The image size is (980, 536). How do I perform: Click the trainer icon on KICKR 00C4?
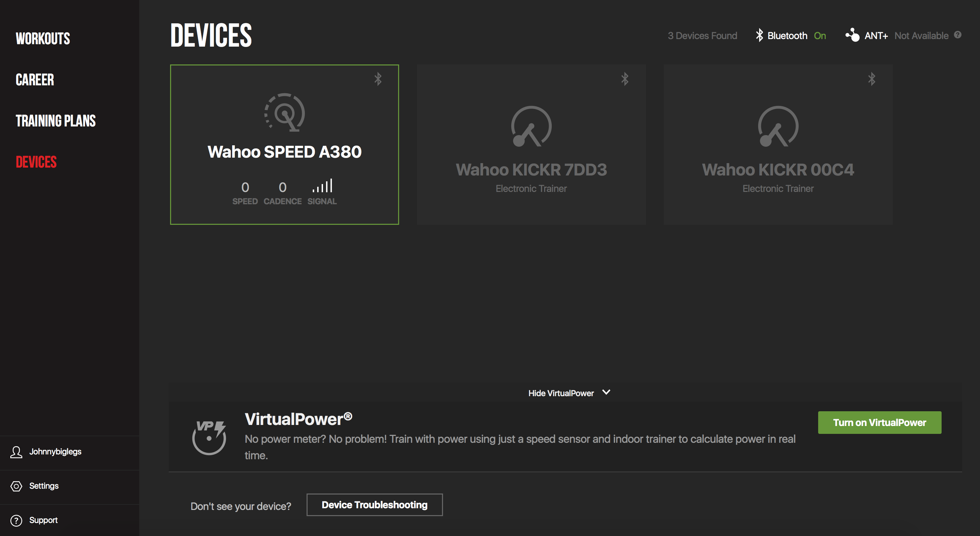pyautogui.click(x=778, y=126)
